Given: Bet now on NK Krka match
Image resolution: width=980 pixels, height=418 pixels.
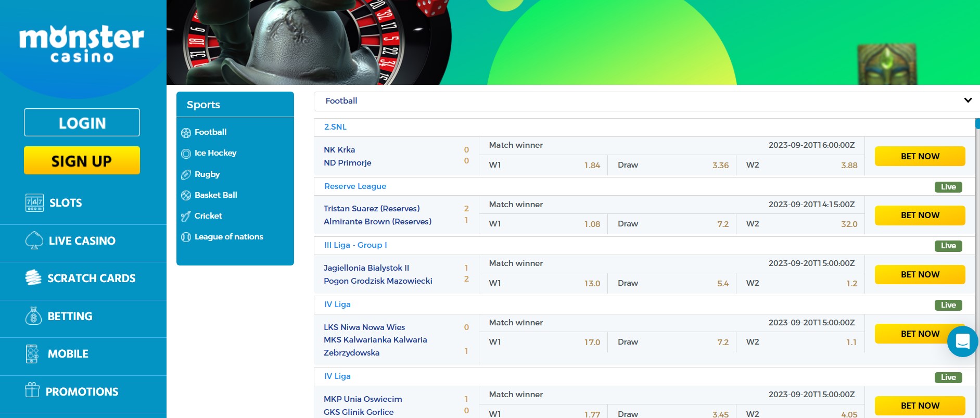Looking at the screenshot, I should (920, 156).
